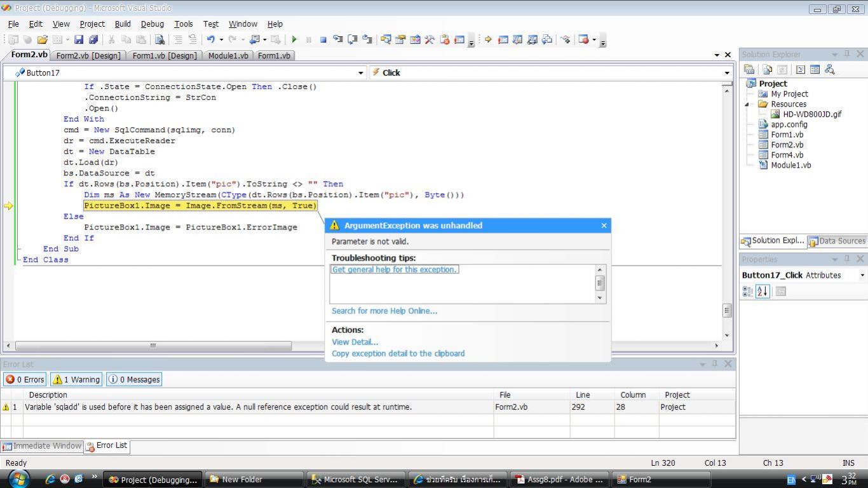Click the Step Over debug icon

click(x=353, y=39)
